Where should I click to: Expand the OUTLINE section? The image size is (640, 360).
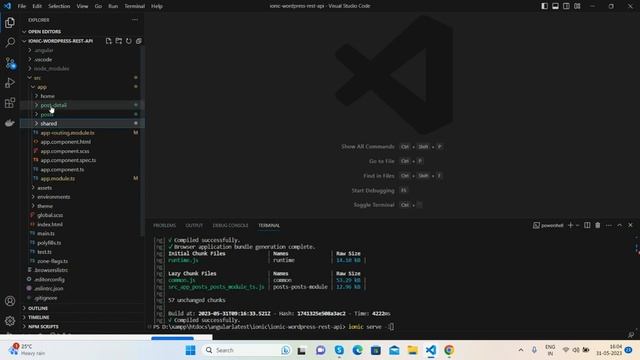[82, 308]
